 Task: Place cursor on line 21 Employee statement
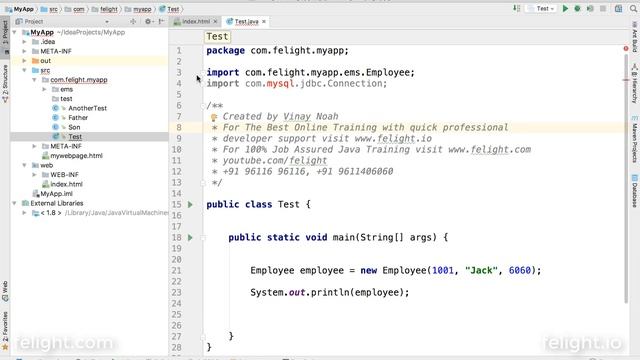click(x=396, y=271)
